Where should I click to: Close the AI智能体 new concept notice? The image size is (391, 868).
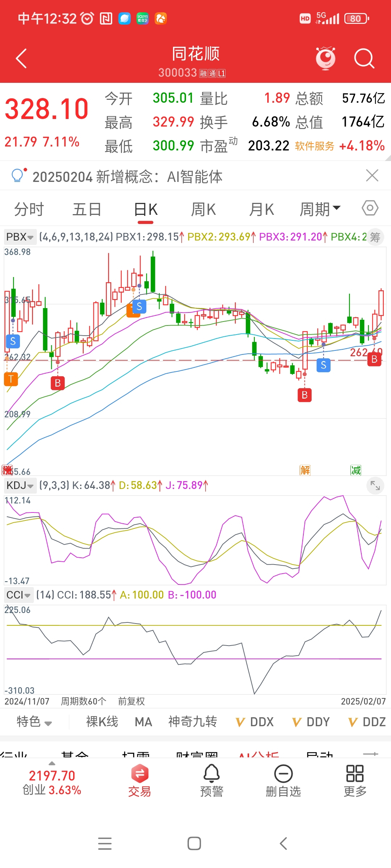click(372, 175)
